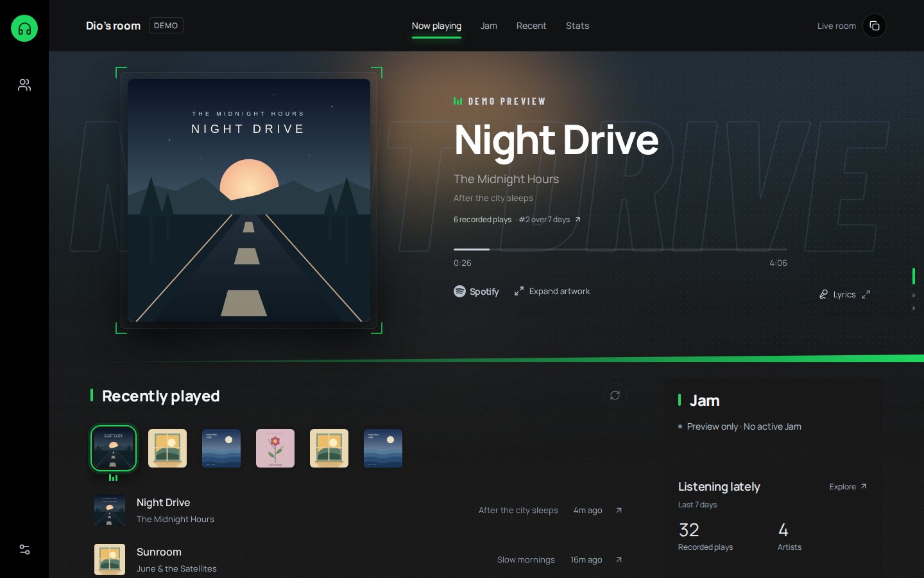924x578 pixels.
Task: Click the copy Live room link icon
Action: pyautogui.click(x=874, y=26)
